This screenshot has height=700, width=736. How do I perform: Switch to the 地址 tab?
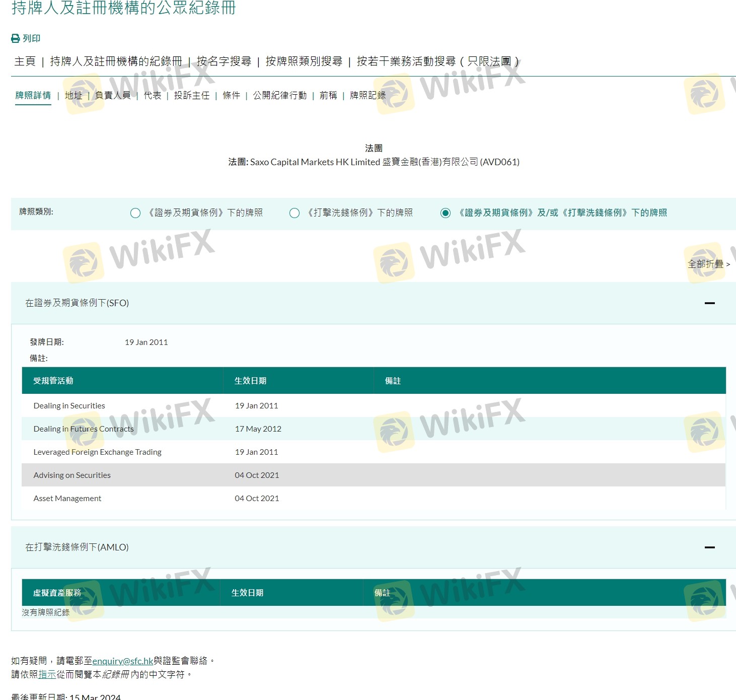coord(73,95)
